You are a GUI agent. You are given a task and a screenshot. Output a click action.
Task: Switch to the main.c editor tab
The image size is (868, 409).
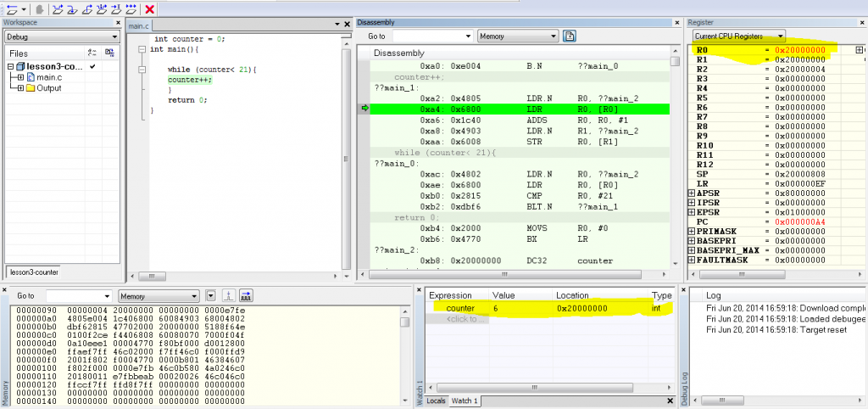(139, 26)
